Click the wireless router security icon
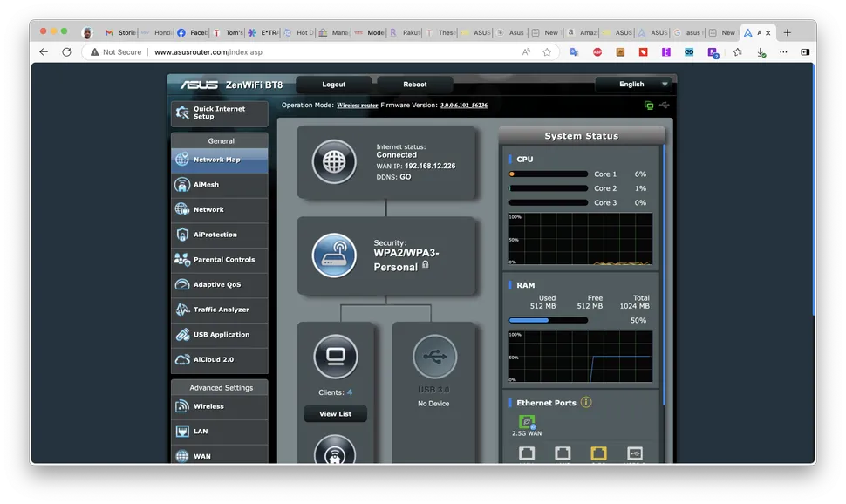 [x=334, y=255]
